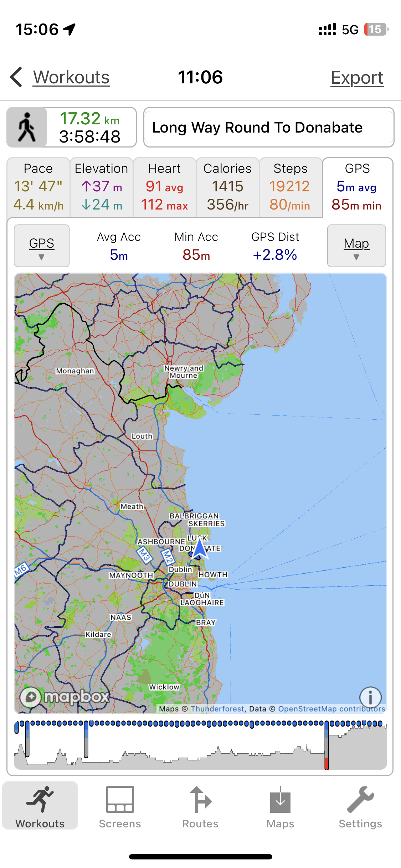Tap the back chevron beside Workouts

tap(16, 77)
